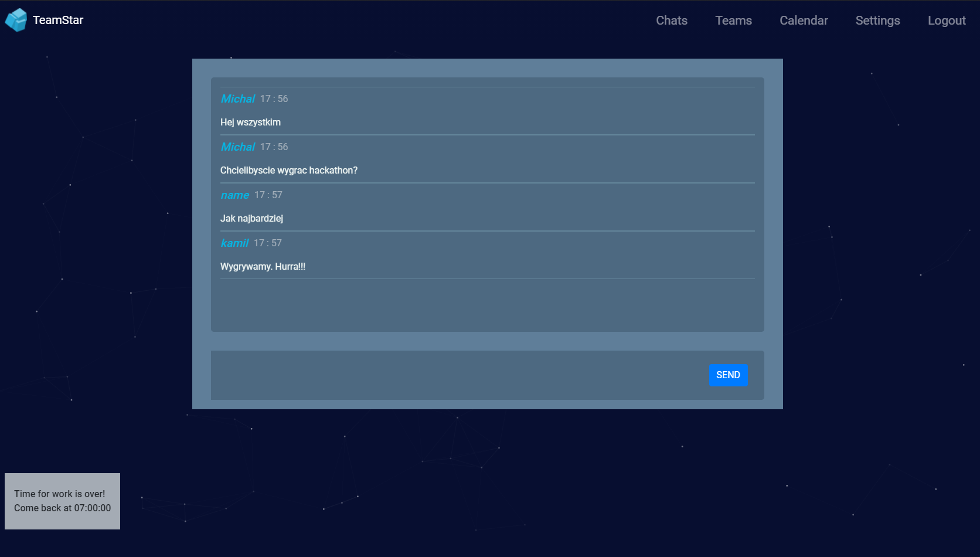Image resolution: width=980 pixels, height=557 pixels.
Task: Go to the Teams section
Action: coord(733,21)
